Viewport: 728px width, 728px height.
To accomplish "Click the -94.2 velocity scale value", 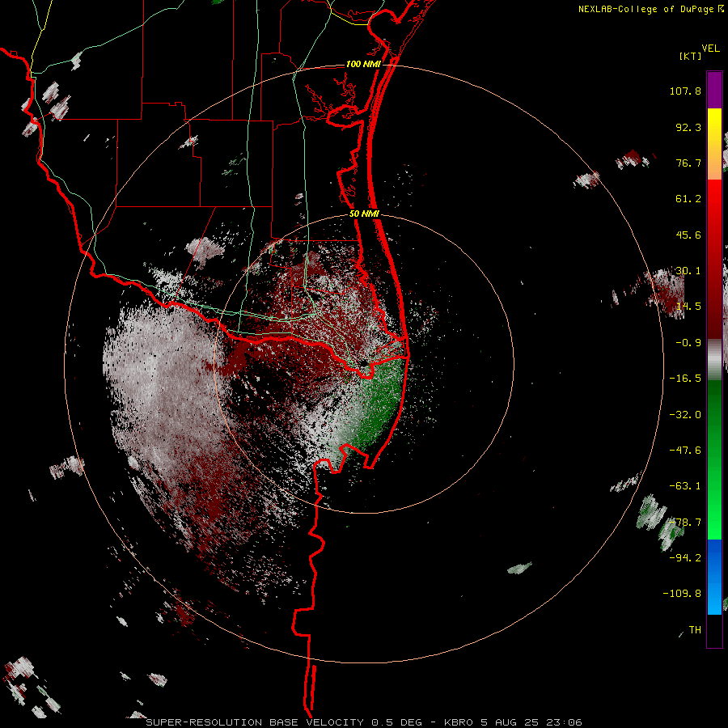I will click(x=685, y=558).
